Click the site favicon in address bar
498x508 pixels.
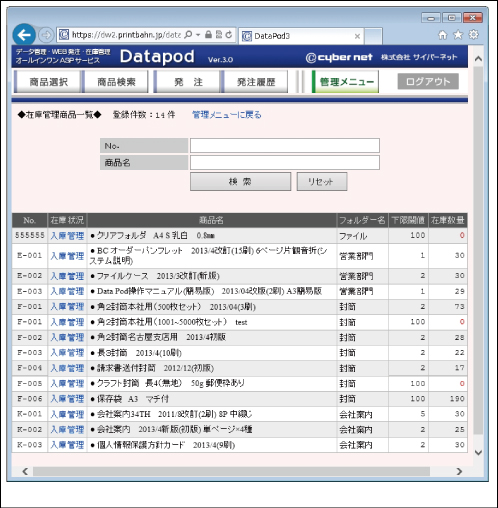pyautogui.click(x=64, y=35)
